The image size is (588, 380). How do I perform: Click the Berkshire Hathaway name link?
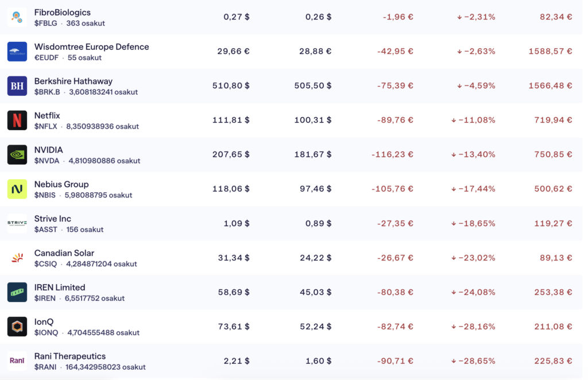[73, 81]
